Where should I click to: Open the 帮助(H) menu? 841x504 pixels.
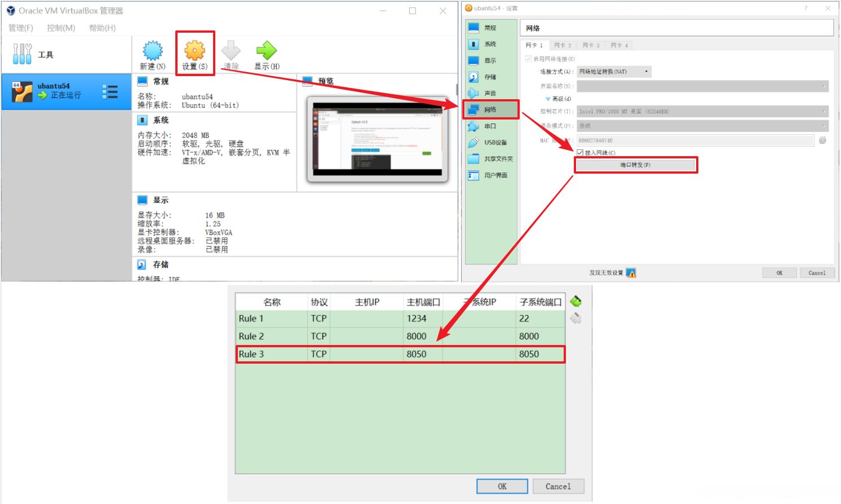click(103, 28)
